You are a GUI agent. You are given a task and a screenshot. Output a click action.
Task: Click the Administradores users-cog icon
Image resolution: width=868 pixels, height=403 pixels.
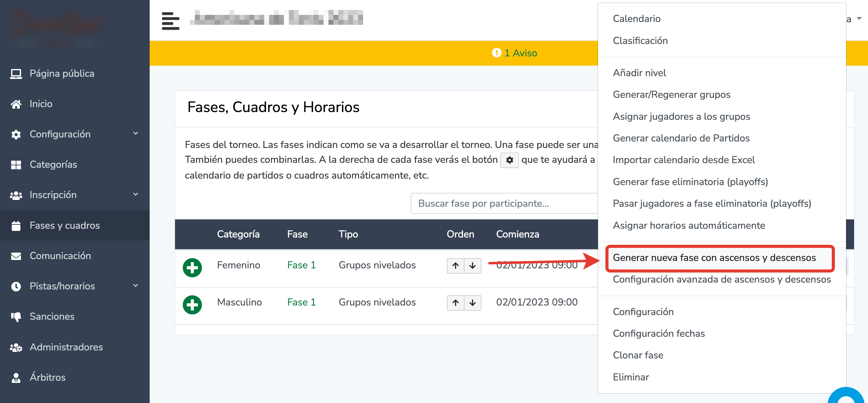pos(16,347)
